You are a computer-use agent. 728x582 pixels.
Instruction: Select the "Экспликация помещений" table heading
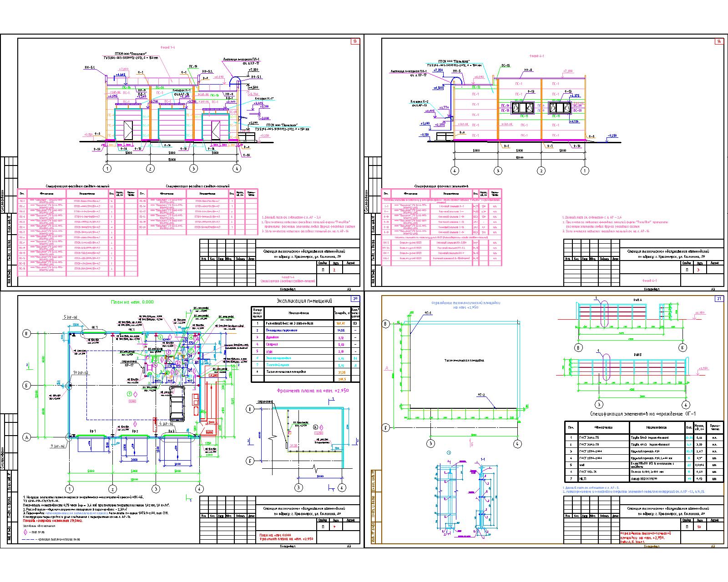(x=305, y=301)
